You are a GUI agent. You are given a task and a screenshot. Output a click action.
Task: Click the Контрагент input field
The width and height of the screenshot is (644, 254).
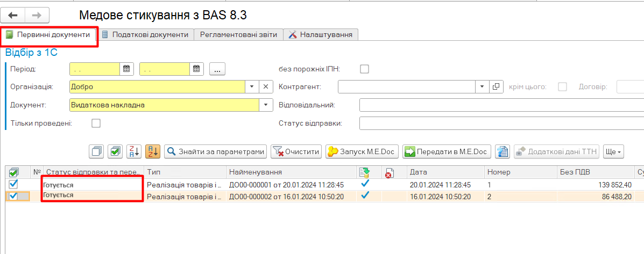(x=407, y=87)
